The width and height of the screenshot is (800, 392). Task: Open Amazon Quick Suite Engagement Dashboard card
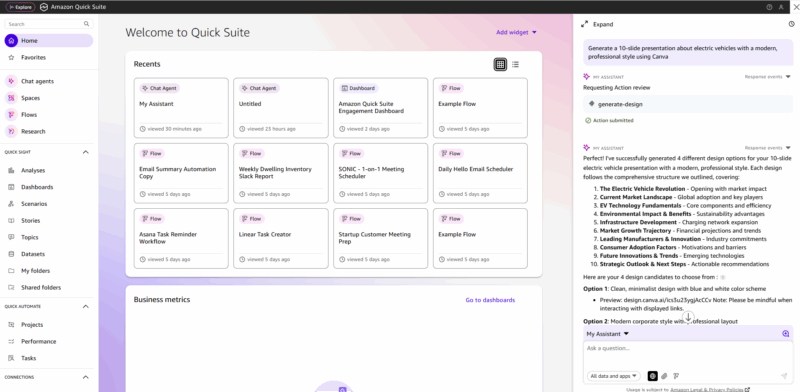point(381,108)
